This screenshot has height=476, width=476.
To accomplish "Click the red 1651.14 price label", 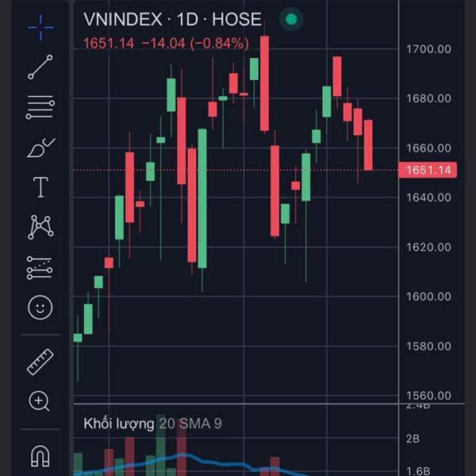I will click(428, 170).
